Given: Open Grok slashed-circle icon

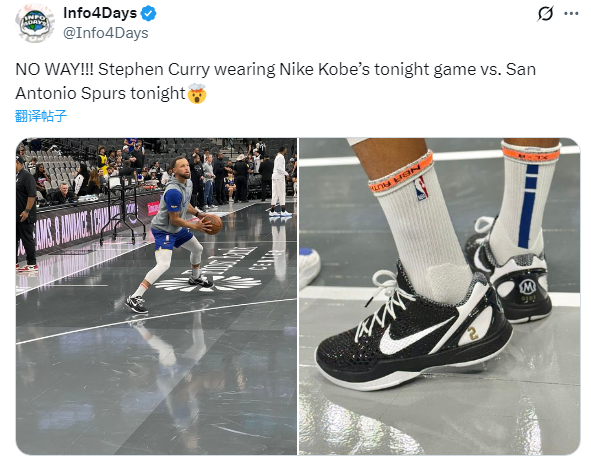Looking at the screenshot, I should click(545, 14).
